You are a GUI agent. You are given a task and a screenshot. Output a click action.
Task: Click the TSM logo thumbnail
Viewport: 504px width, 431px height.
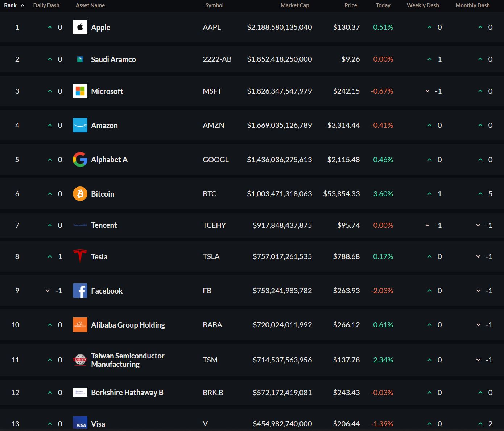click(x=80, y=360)
